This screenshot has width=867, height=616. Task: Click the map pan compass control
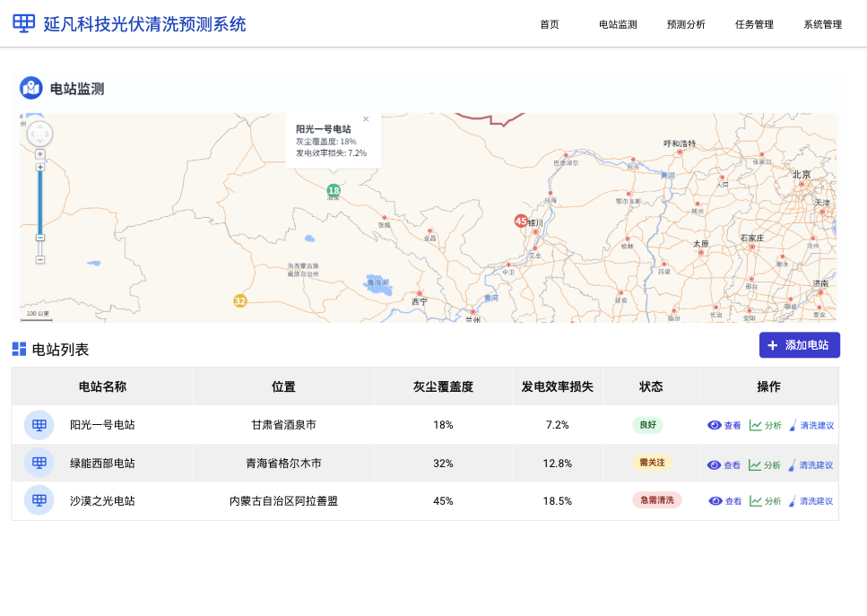(39, 134)
